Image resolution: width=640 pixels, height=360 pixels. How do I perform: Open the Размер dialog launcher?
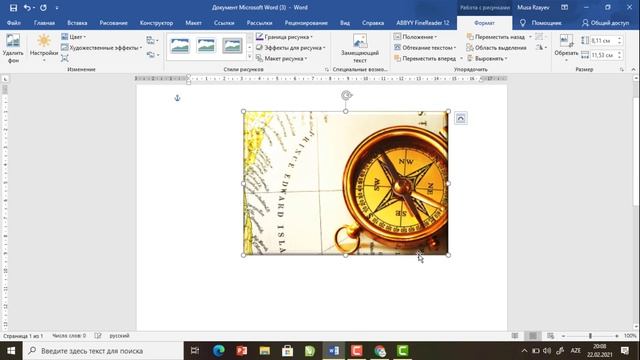[x=622, y=70]
